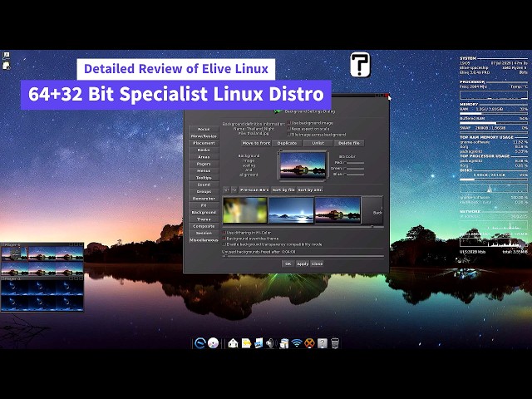
Task: Click the Close button at dialog bottom
Action: pos(317,264)
